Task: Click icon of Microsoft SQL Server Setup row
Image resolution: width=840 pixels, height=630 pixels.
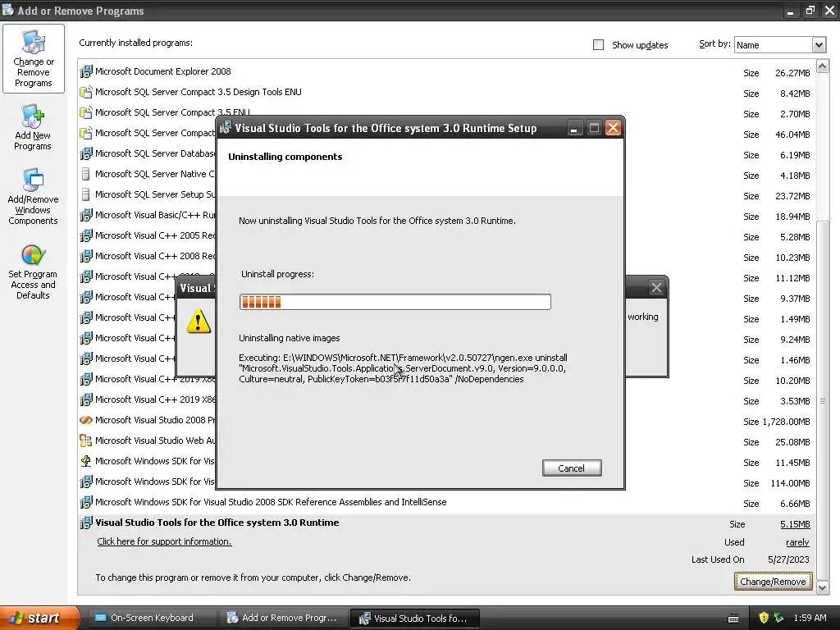Action: click(x=85, y=194)
